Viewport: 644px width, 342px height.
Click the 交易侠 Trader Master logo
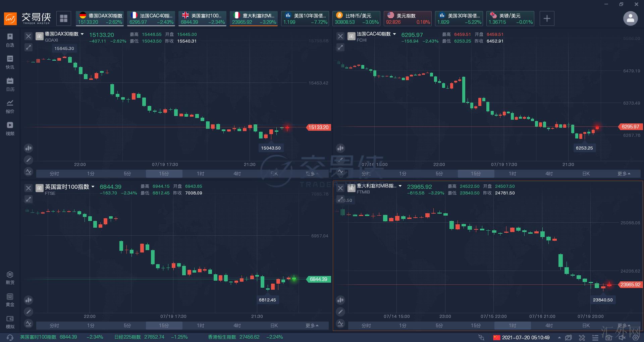coord(27,18)
